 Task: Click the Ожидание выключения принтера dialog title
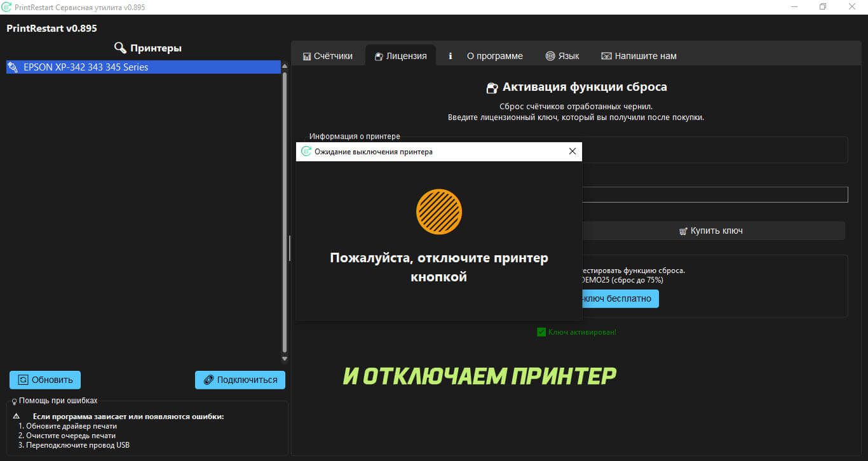coord(374,152)
